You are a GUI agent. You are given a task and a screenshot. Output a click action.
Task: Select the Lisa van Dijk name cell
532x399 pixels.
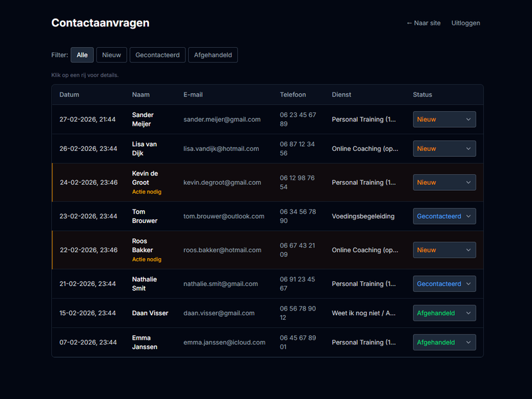[x=144, y=148]
